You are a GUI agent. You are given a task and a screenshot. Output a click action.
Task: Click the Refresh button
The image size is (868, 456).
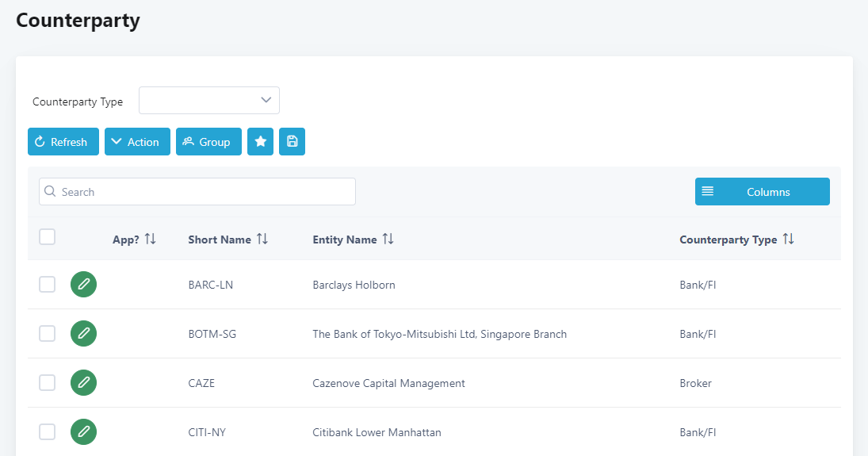pos(63,142)
